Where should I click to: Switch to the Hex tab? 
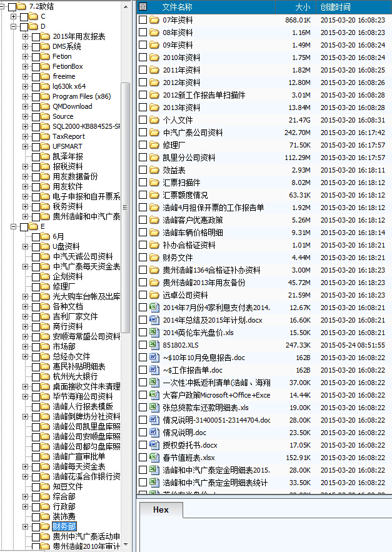point(161,509)
